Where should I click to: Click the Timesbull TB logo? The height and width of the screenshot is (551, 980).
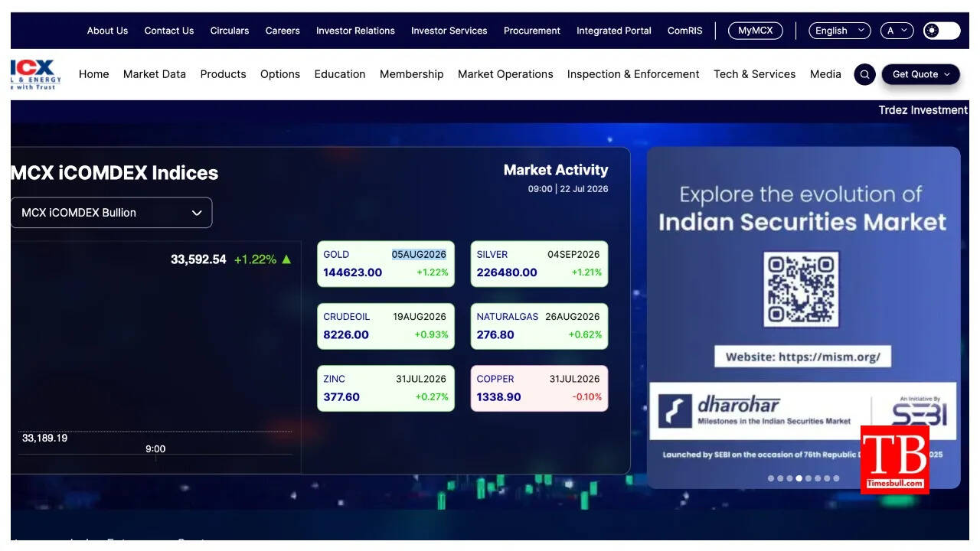click(895, 459)
